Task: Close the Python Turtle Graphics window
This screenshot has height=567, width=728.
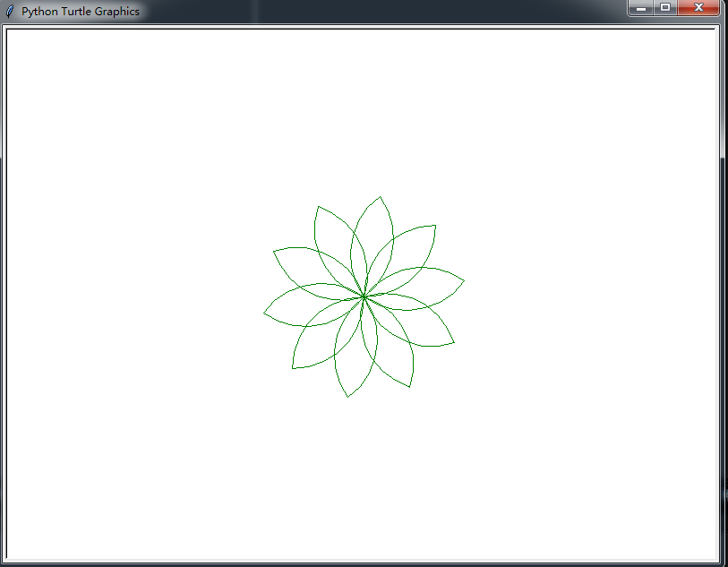Action: pos(698,7)
